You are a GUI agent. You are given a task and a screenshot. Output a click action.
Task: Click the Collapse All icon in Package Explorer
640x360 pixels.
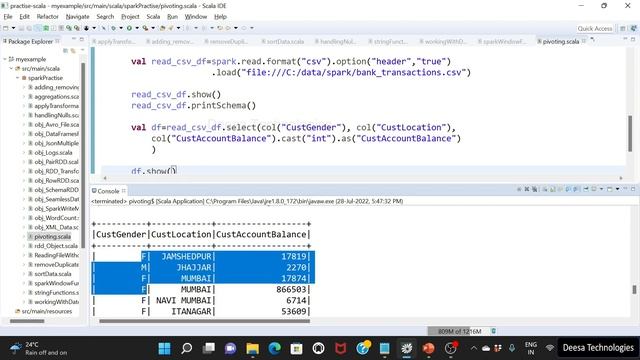(x=65, y=50)
